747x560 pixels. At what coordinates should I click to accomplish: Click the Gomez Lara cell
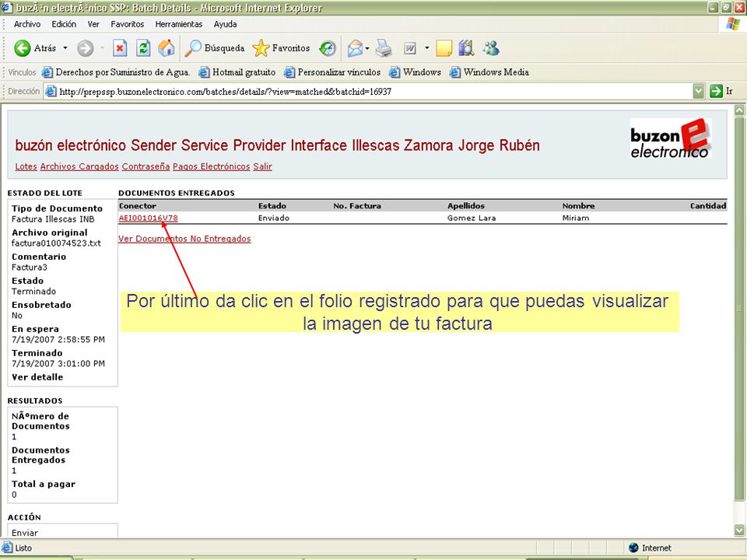tap(472, 218)
